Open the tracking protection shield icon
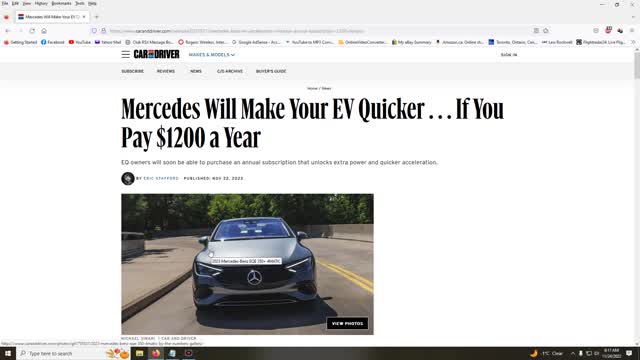The image size is (640, 360). (x=94, y=31)
